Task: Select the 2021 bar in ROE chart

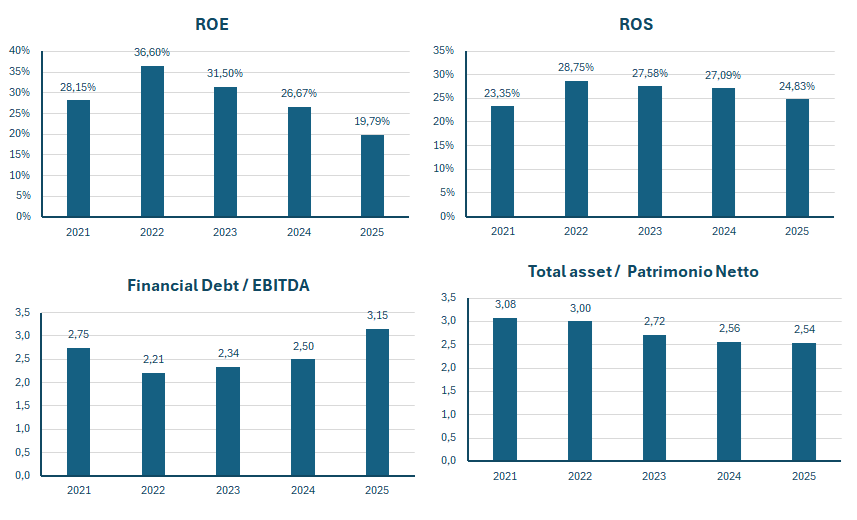Action: (78, 159)
